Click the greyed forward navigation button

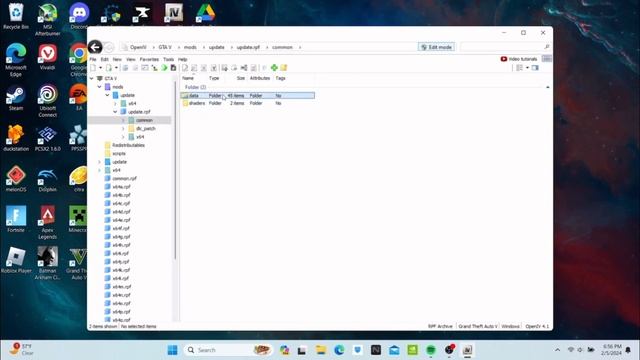(x=109, y=47)
